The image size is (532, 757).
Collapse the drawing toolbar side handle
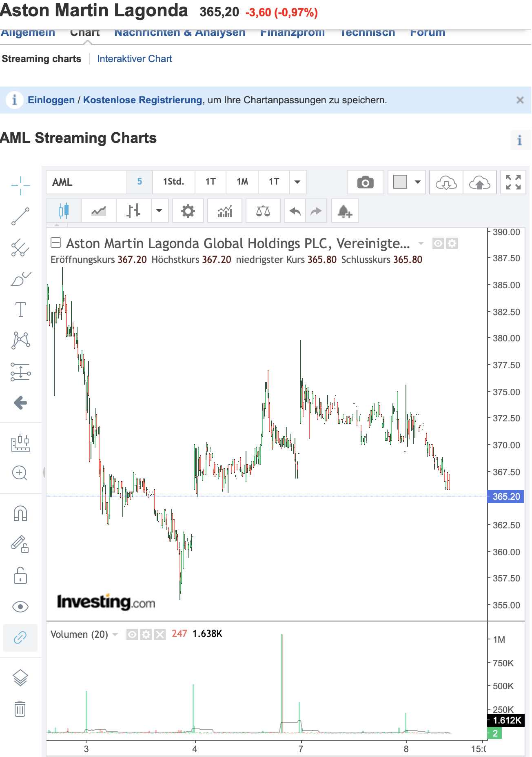(x=44, y=472)
